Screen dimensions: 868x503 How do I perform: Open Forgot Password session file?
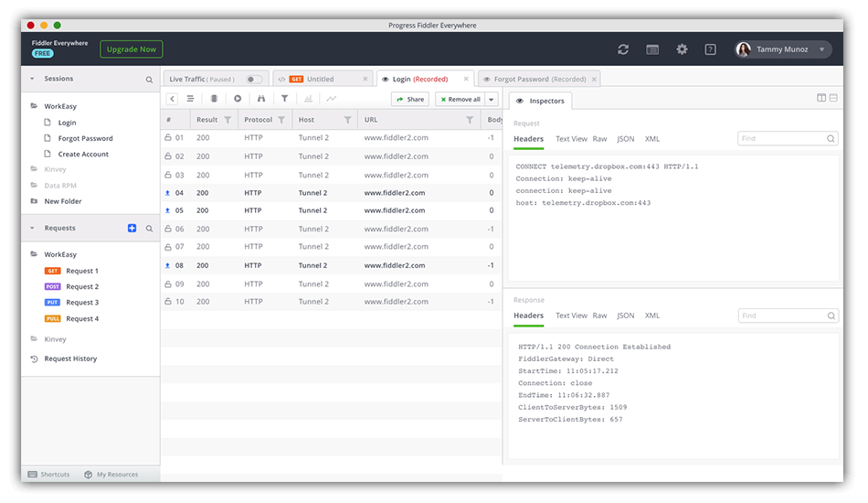(x=85, y=138)
